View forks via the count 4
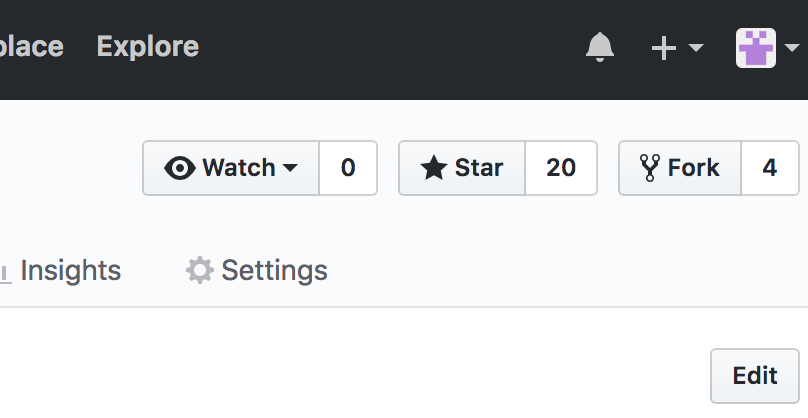 (x=769, y=168)
